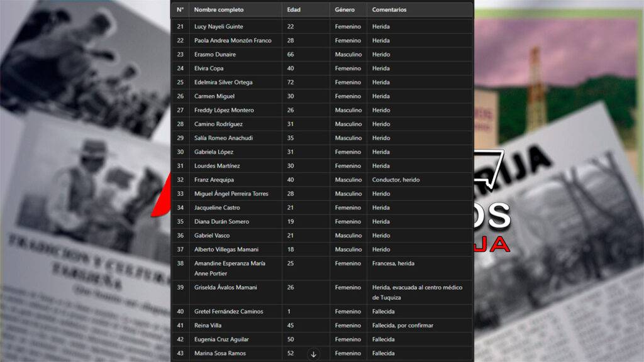The width and height of the screenshot is (644, 362).
Task: Click the name 'Carmen Miguel'
Action: 214,96
